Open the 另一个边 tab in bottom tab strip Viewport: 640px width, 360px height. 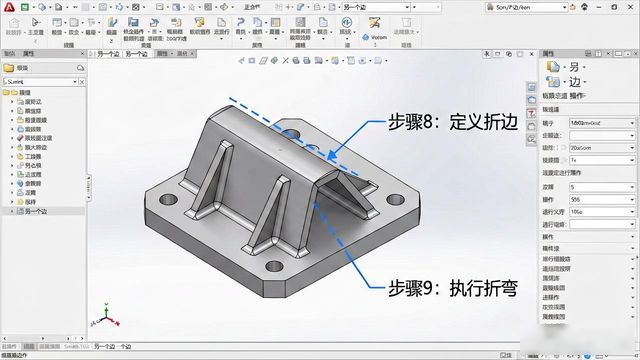113,346
